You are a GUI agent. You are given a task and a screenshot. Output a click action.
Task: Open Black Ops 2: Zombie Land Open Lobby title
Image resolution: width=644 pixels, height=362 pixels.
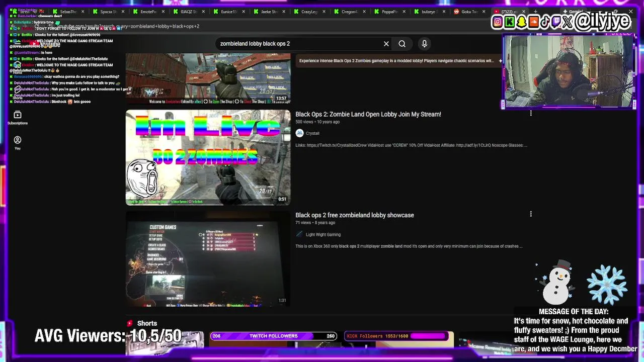point(368,114)
